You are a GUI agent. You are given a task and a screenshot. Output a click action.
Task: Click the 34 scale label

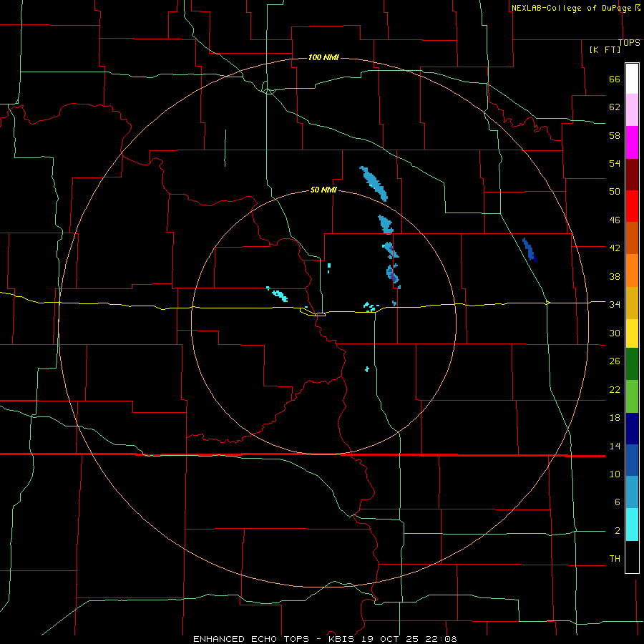coord(615,304)
